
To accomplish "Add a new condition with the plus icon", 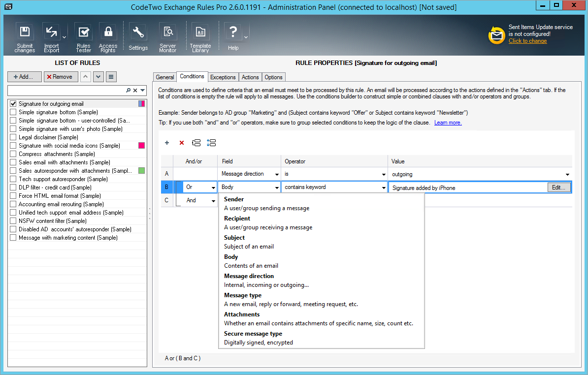I will tap(167, 143).
